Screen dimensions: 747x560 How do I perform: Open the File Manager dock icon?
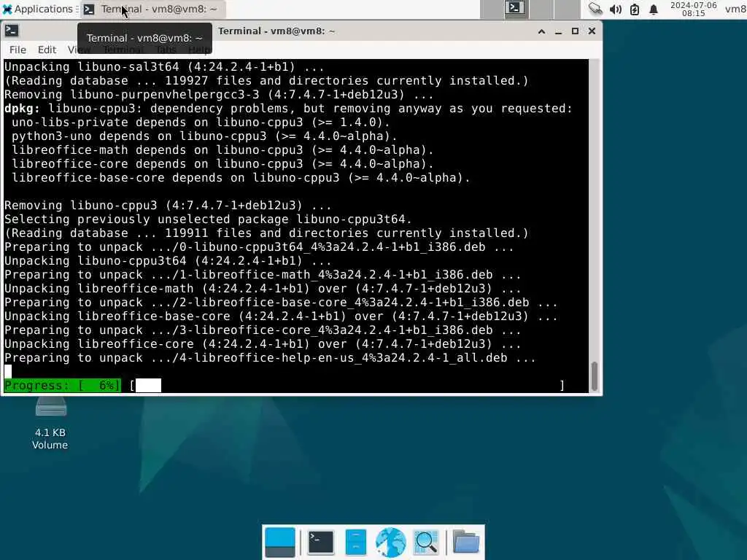pyautogui.click(x=356, y=542)
